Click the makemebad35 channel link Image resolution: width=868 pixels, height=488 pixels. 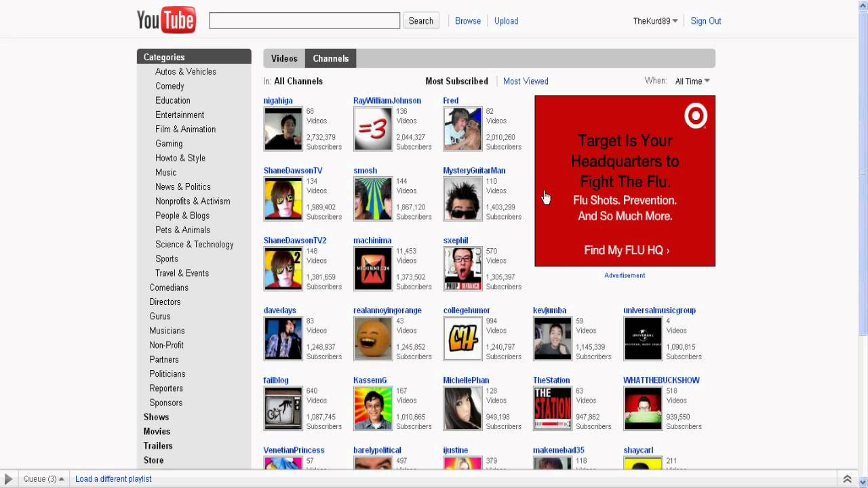coord(559,450)
